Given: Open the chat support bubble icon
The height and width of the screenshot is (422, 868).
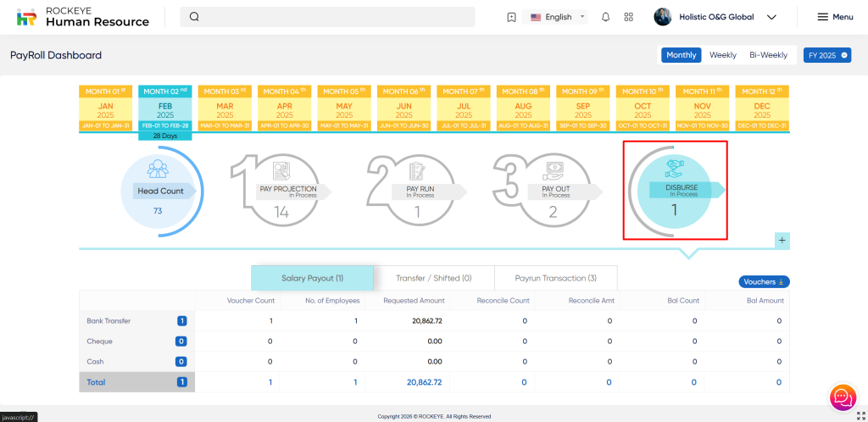Looking at the screenshot, I should pyautogui.click(x=842, y=396).
